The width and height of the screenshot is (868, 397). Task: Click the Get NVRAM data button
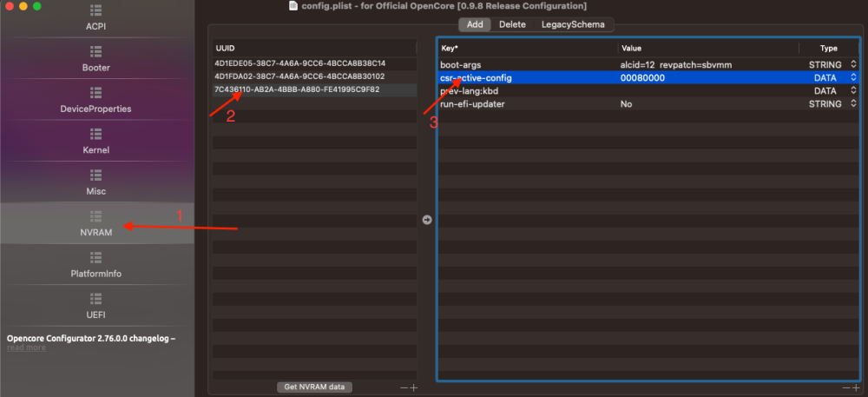314,387
